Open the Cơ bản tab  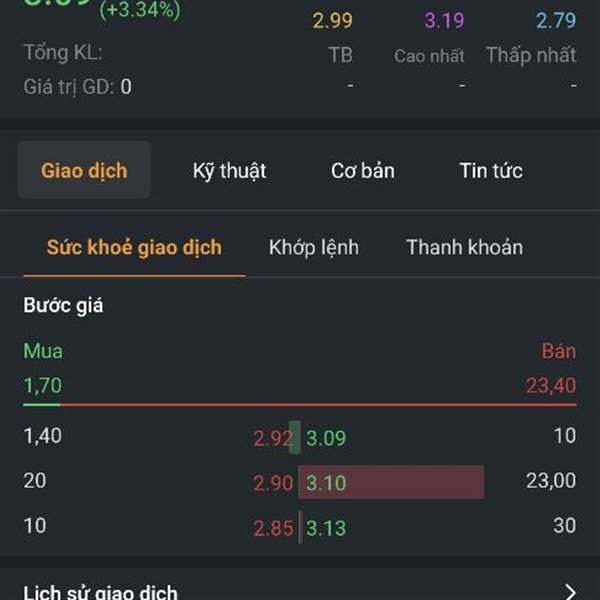(362, 171)
